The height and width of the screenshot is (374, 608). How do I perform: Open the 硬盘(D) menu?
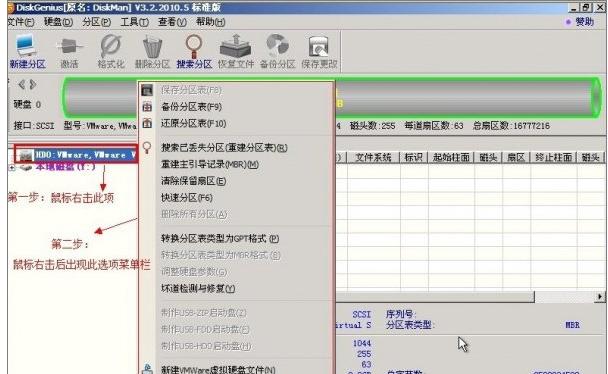58,22
